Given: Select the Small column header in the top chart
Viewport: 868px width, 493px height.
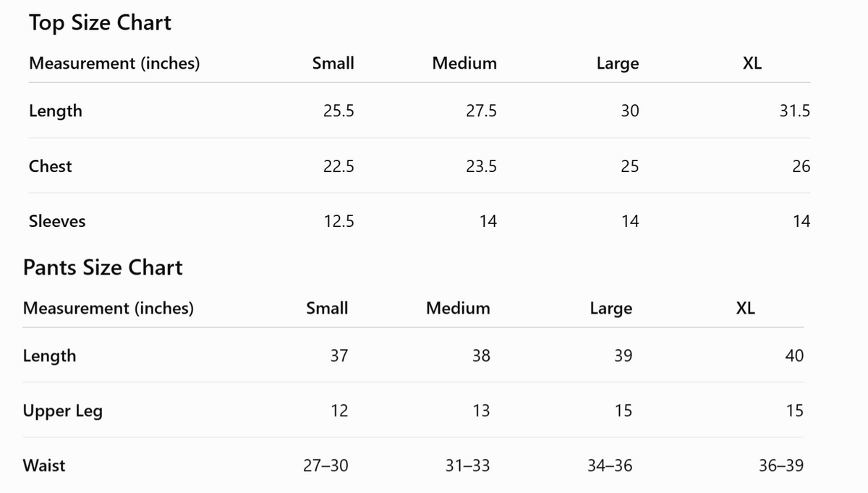Looking at the screenshot, I should [333, 63].
